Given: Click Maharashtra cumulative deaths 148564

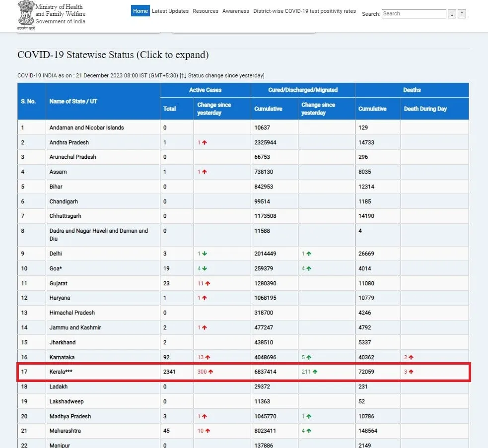Looking at the screenshot, I should 368,431.
